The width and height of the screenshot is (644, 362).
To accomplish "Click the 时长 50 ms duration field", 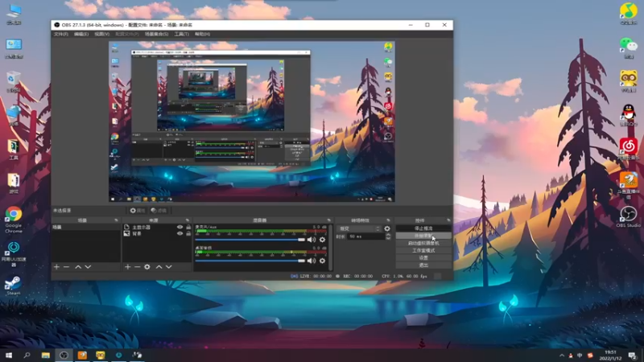I will (366, 237).
